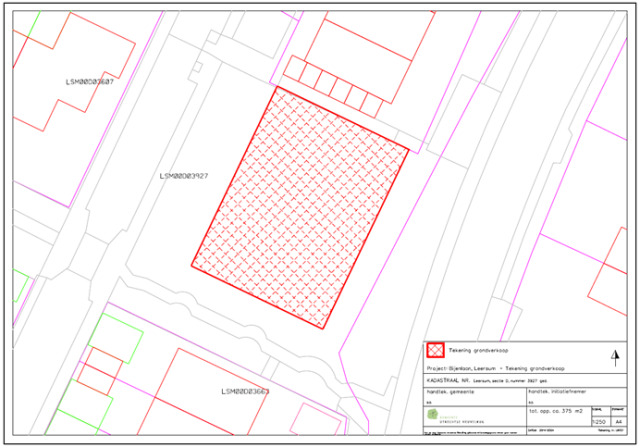This screenshot has height=447, width=640.
Task: Click the large red hatched sale plot
Action: pos(300,207)
